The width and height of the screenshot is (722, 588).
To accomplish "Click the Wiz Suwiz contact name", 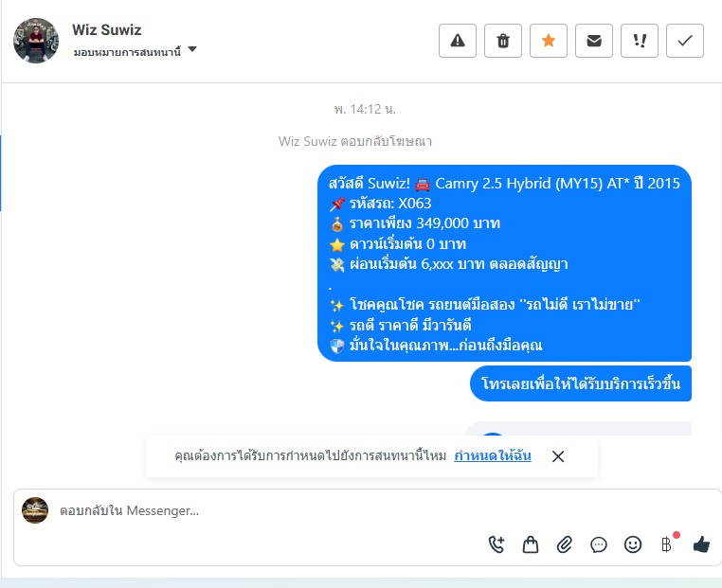I will (107, 29).
